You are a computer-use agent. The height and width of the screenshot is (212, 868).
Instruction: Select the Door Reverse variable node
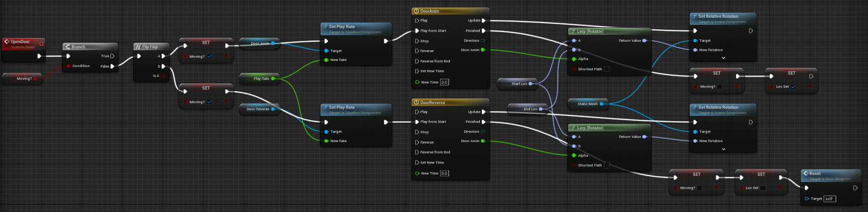click(257, 109)
